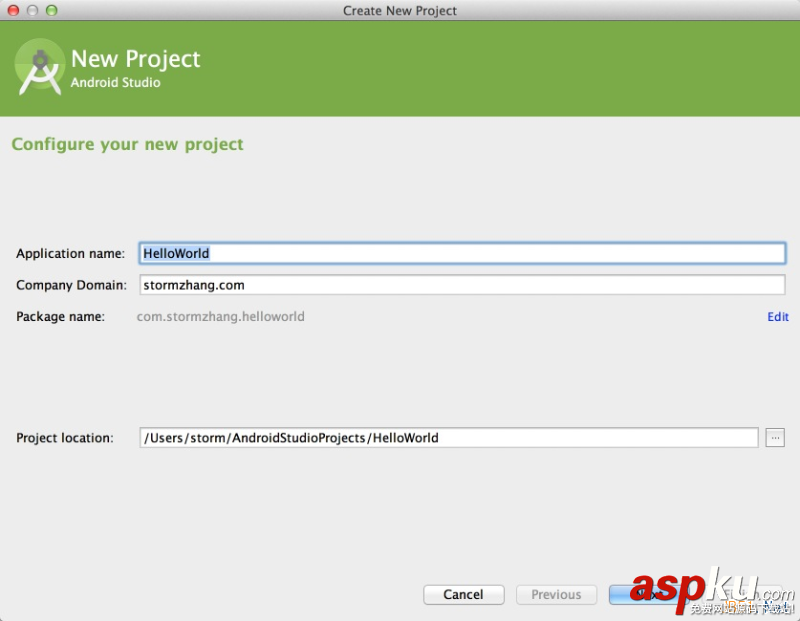This screenshot has width=800, height=621.
Task: Open the project location browse dialog
Action: (776, 437)
